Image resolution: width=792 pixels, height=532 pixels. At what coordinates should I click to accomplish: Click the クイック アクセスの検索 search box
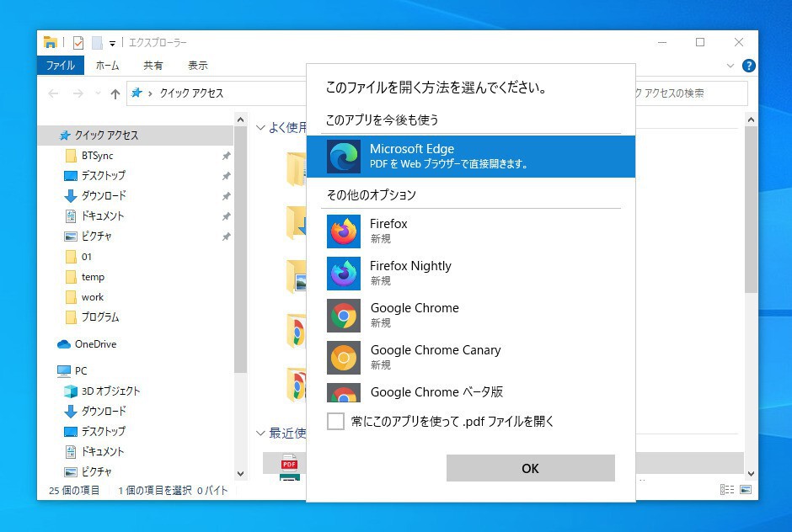point(691,93)
